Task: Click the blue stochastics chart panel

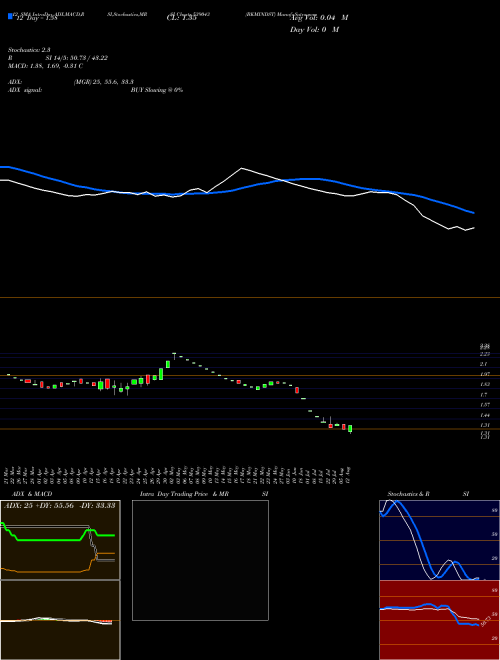Action: tap(439, 540)
